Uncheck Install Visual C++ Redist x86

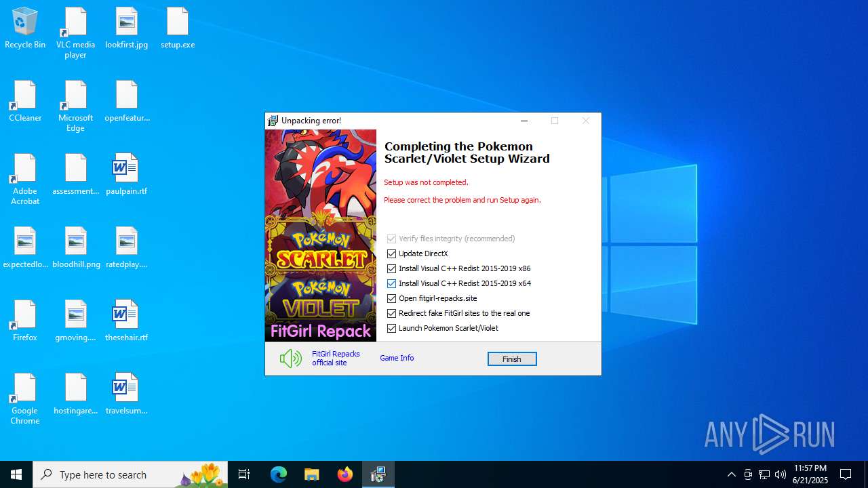[x=391, y=268]
